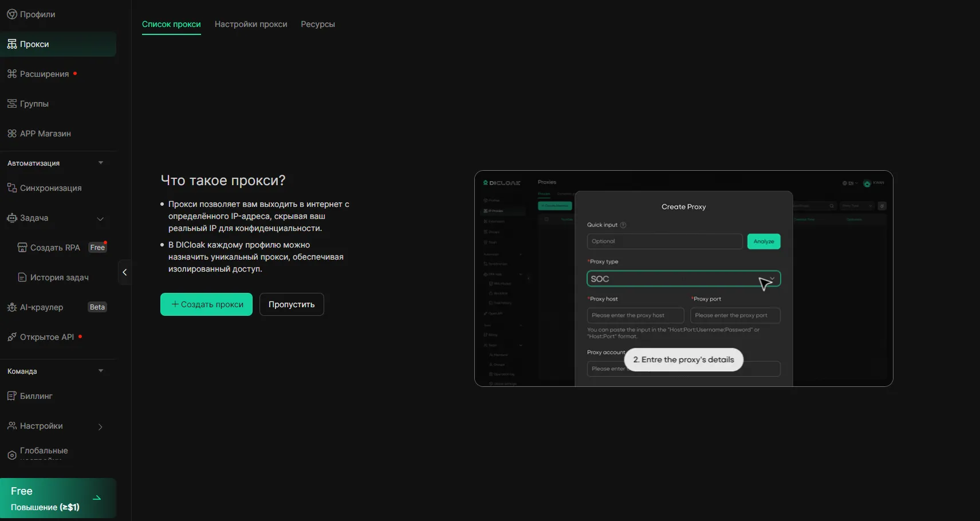980x521 pixels.
Task: Open APP Магазин via its icon
Action: click(11, 134)
